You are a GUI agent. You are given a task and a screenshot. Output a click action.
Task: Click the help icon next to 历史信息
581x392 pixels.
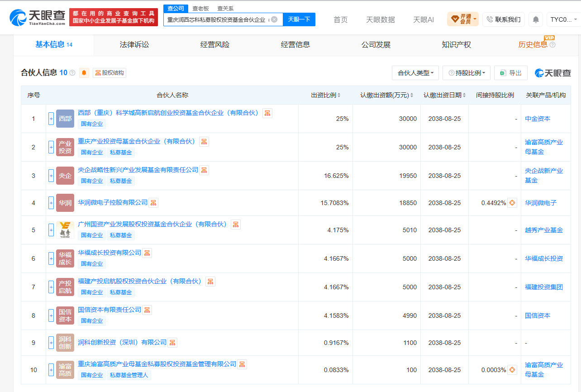pos(552,45)
